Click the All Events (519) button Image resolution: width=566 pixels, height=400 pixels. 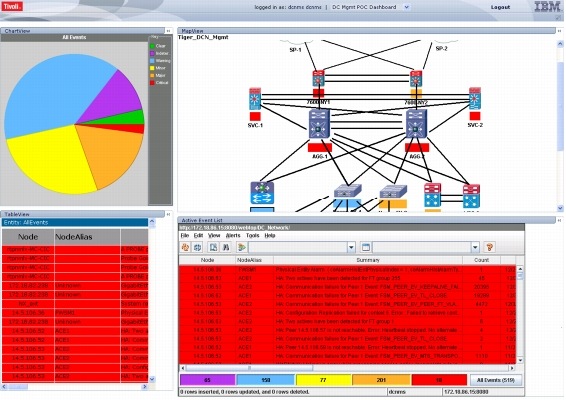pyautogui.click(x=496, y=380)
